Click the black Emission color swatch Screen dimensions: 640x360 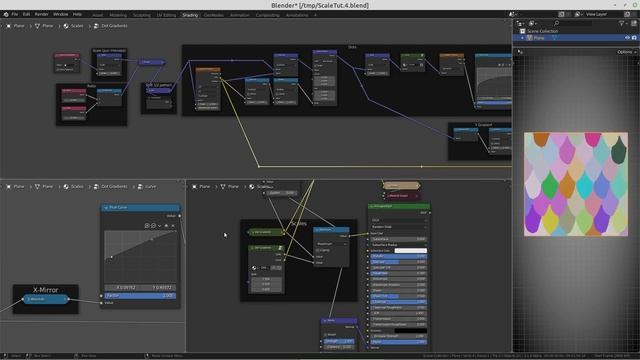click(x=411, y=331)
